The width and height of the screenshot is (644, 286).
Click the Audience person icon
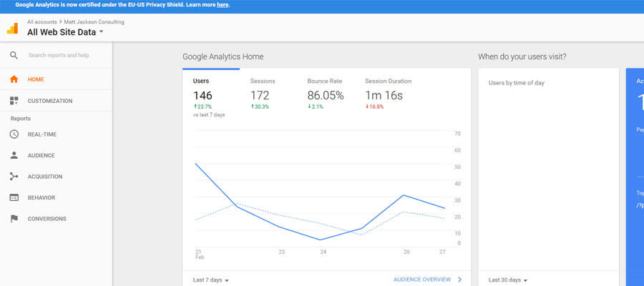[14, 156]
